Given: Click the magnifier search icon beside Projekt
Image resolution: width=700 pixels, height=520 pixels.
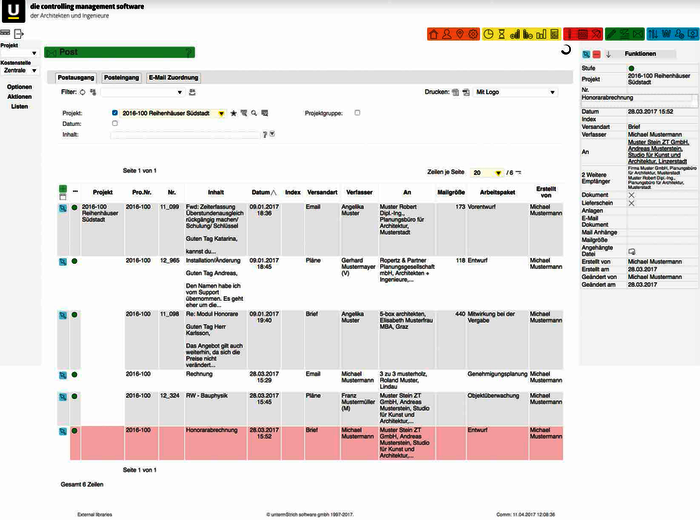Looking at the screenshot, I should (254, 113).
